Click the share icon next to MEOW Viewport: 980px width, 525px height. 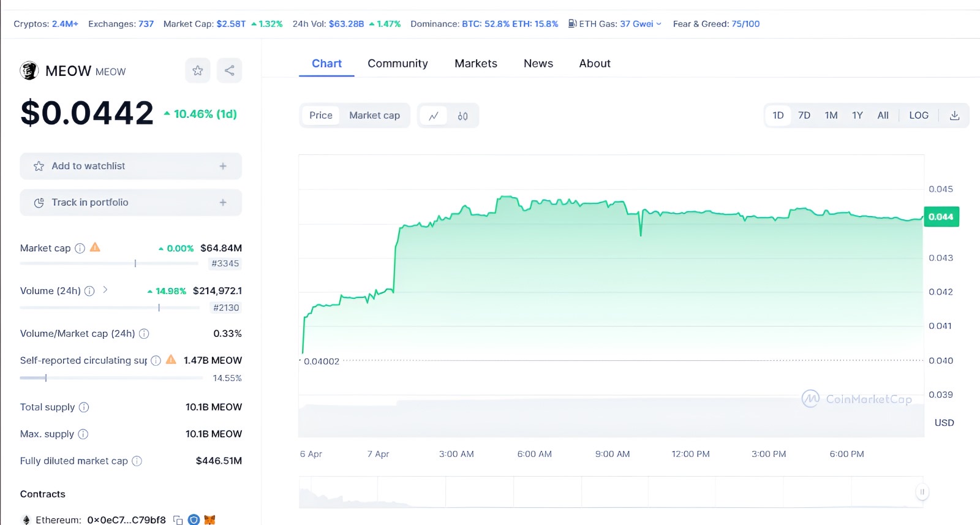click(229, 70)
